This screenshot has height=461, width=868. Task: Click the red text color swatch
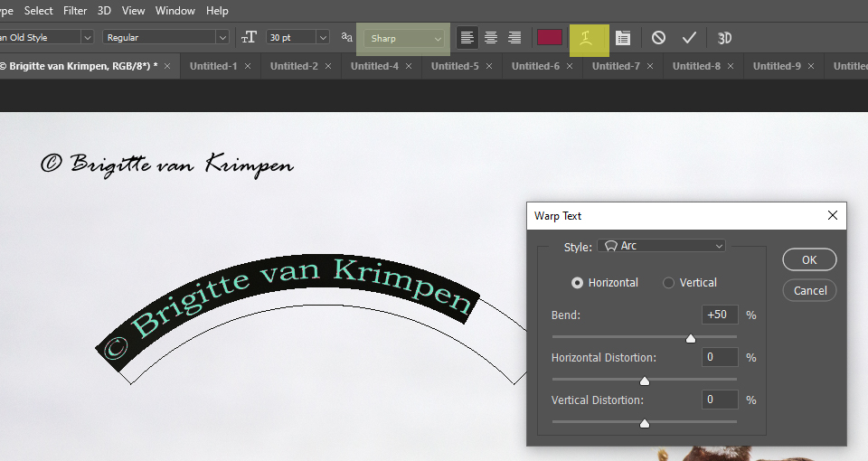point(550,38)
